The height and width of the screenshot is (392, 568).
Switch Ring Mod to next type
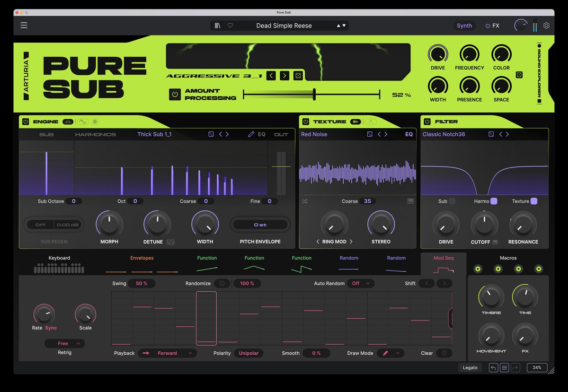(351, 242)
